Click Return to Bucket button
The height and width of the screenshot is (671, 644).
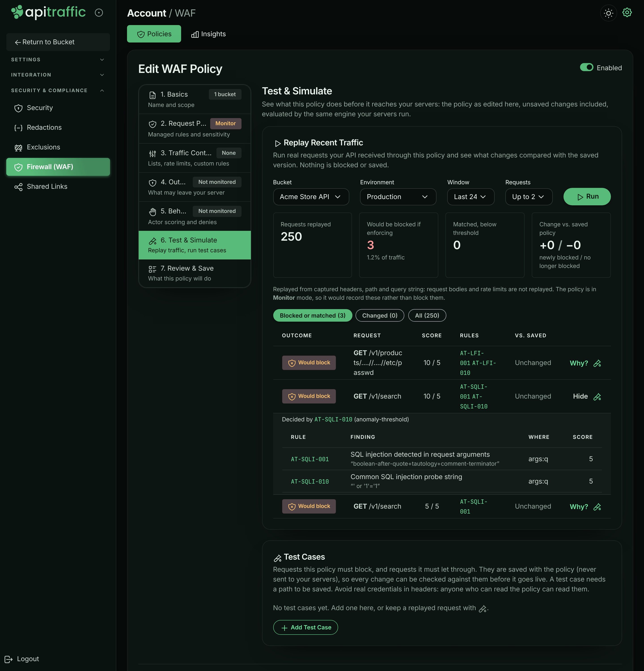click(x=58, y=42)
